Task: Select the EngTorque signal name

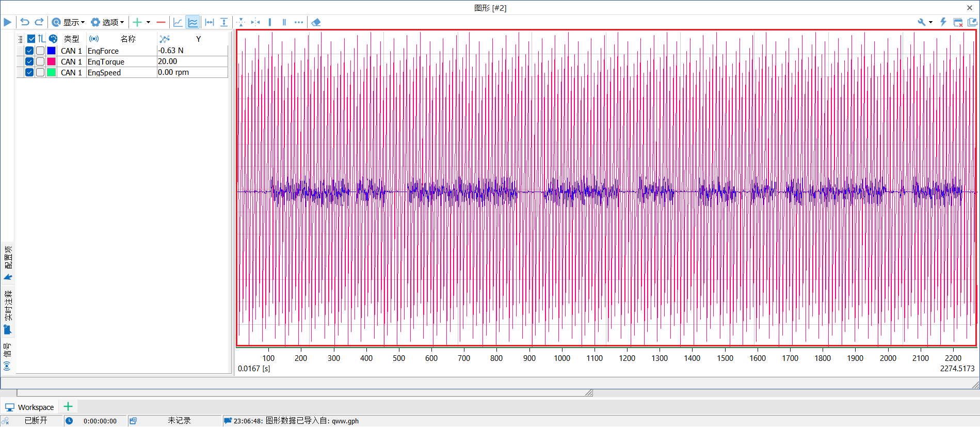Action: click(x=106, y=61)
